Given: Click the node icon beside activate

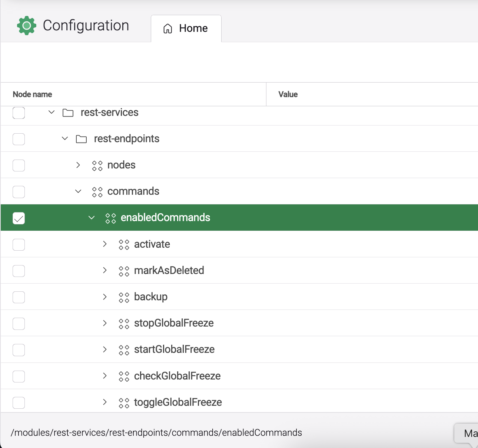Looking at the screenshot, I should coord(124,244).
